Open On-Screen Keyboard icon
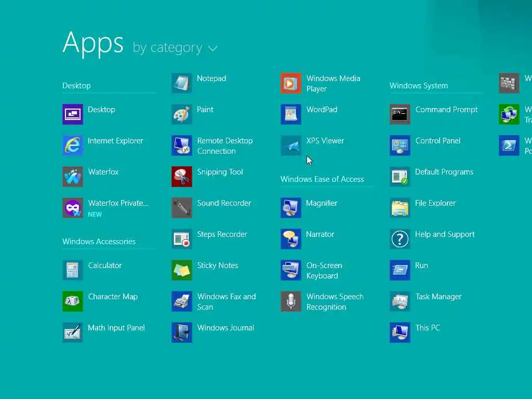The image size is (532, 399). pyautogui.click(x=291, y=270)
